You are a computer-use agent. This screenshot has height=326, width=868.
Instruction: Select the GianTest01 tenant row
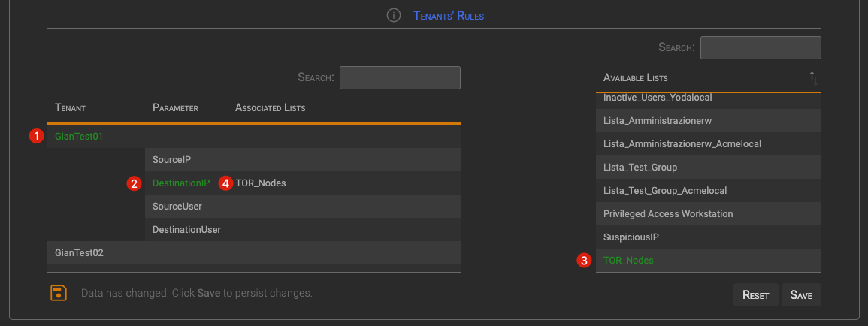[x=79, y=137]
